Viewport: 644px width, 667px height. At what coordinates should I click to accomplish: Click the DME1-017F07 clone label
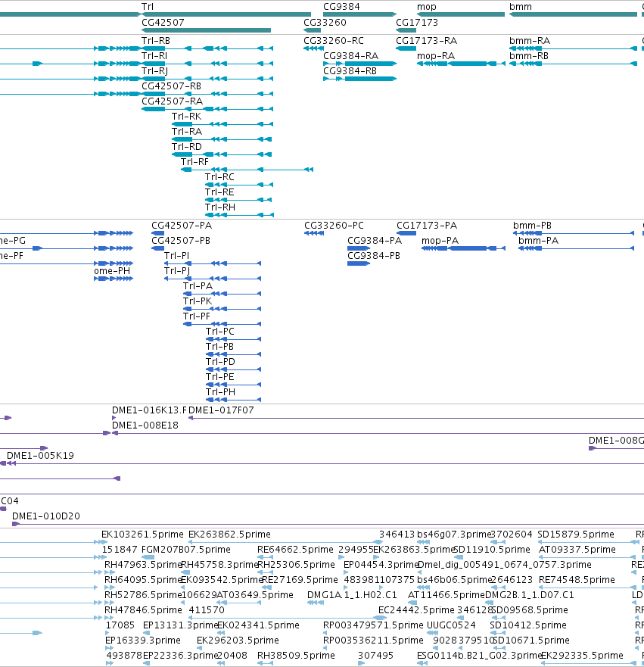point(221,410)
